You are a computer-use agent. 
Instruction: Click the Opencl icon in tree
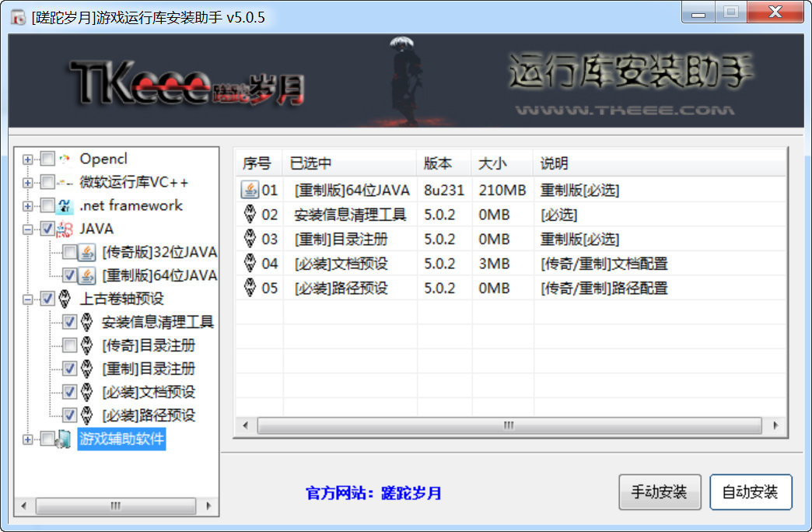65,159
